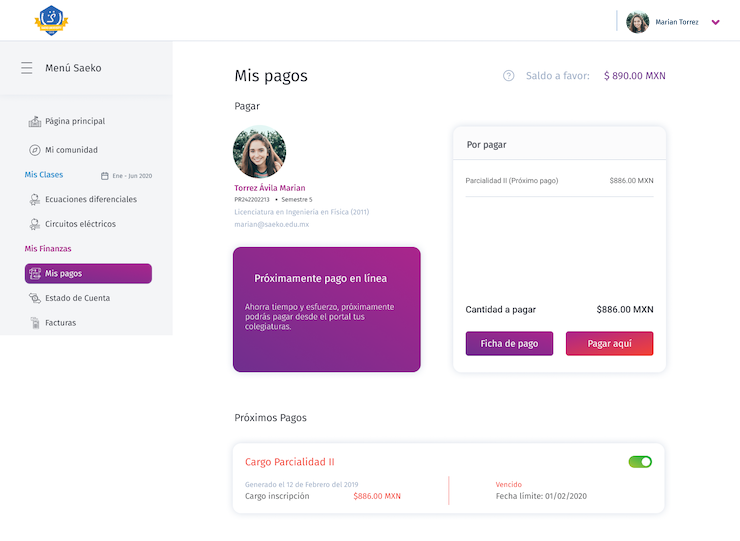Select the Parcialidad II (Próximo pago) row
This screenshot has width=740, height=541.
(559, 180)
